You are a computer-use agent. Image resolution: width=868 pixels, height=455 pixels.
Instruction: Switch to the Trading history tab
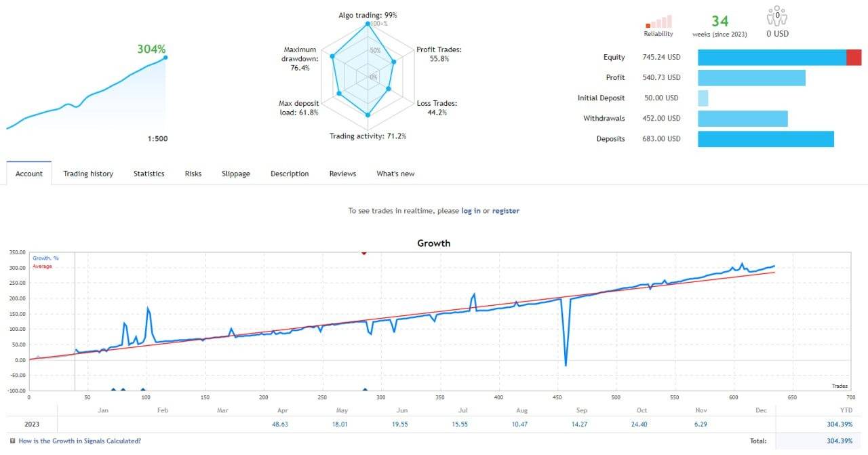tap(88, 174)
